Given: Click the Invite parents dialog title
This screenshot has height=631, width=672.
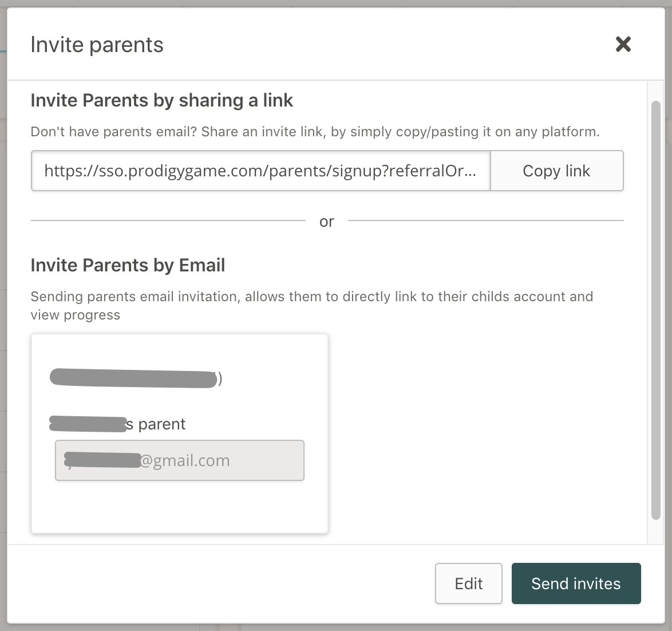Looking at the screenshot, I should click(97, 44).
